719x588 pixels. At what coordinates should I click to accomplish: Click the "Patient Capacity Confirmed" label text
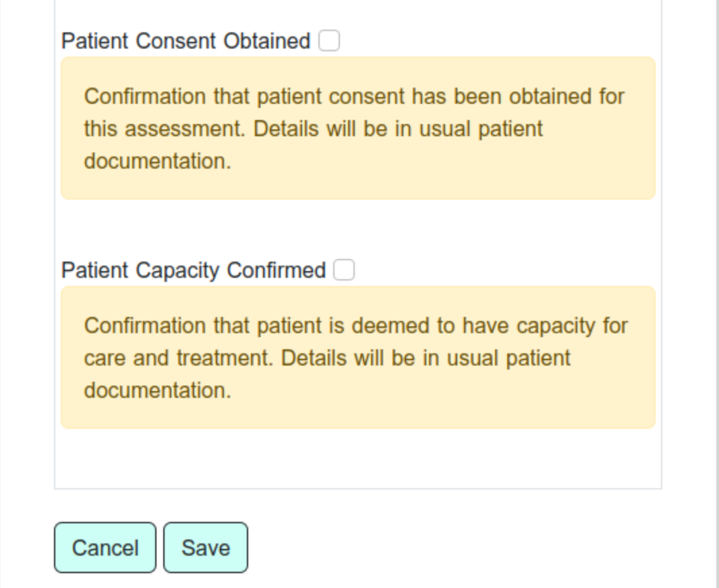(x=194, y=270)
